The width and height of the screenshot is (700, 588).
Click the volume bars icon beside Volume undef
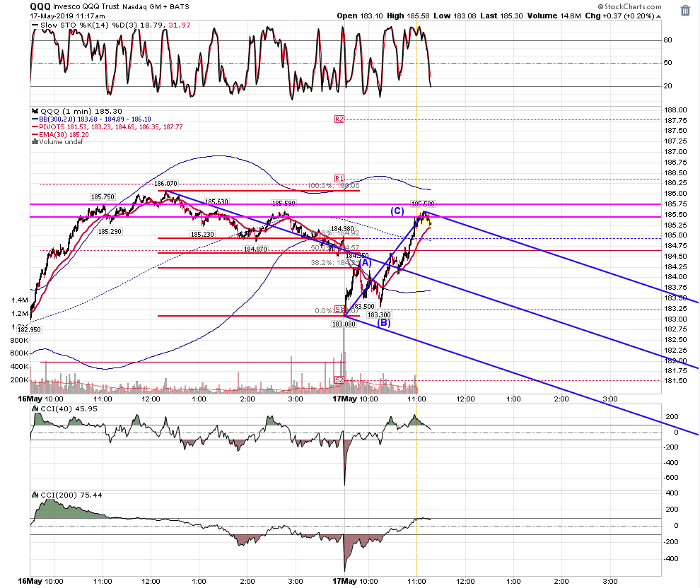[35, 142]
